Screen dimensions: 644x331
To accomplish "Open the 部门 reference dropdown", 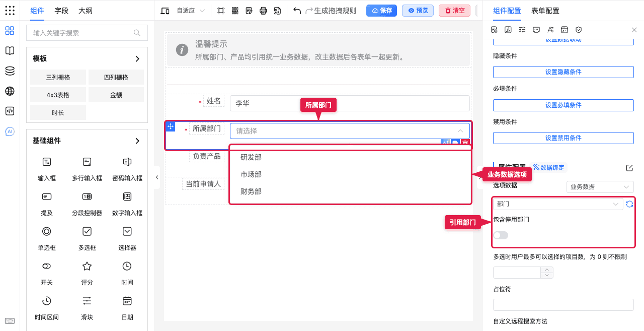I will click(x=558, y=204).
